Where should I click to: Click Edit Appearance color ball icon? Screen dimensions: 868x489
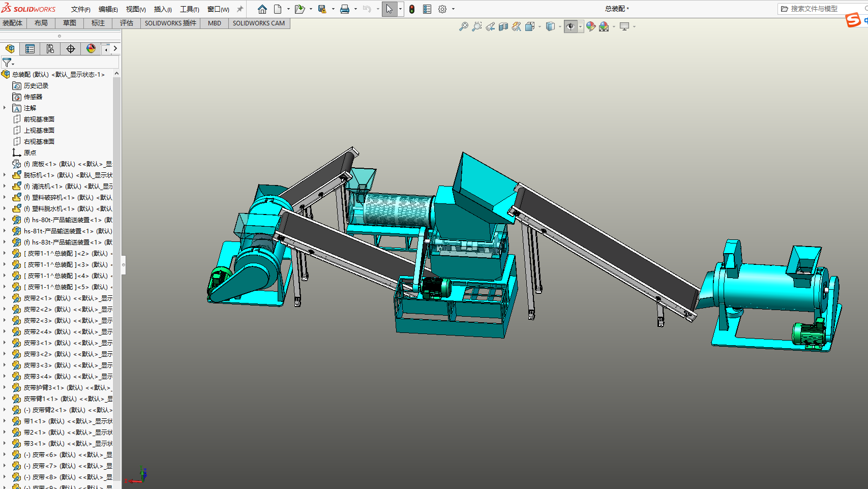click(590, 26)
